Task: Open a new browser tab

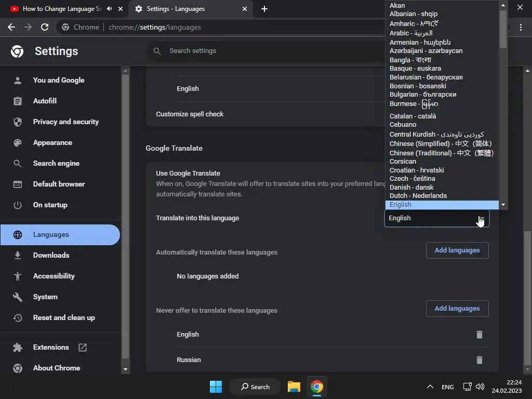Action: pyautogui.click(x=264, y=9)
